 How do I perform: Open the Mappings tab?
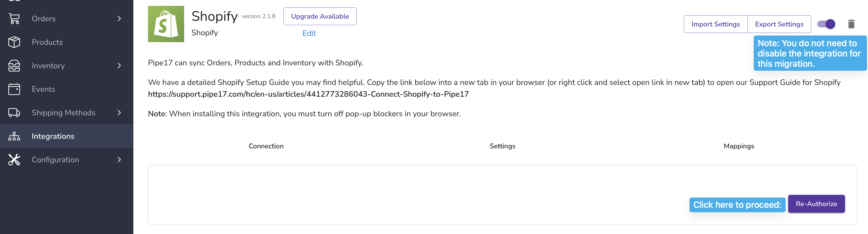(x=739, y=146)
